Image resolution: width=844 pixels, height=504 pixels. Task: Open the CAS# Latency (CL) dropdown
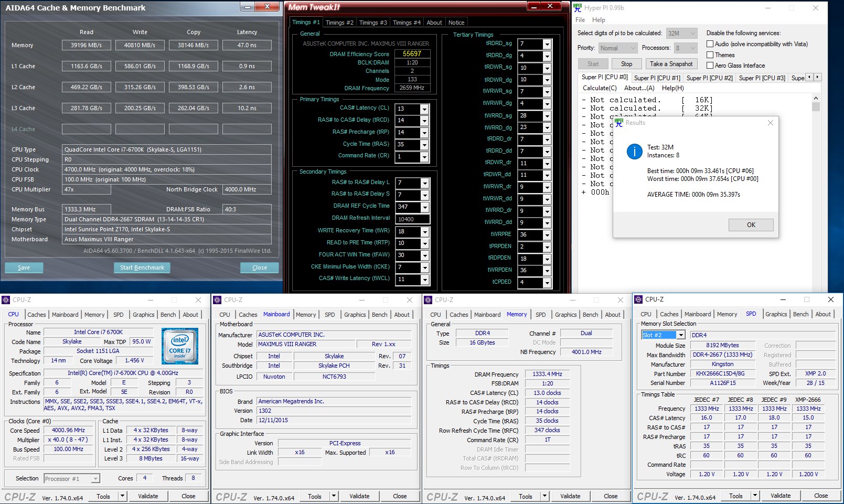424,109
